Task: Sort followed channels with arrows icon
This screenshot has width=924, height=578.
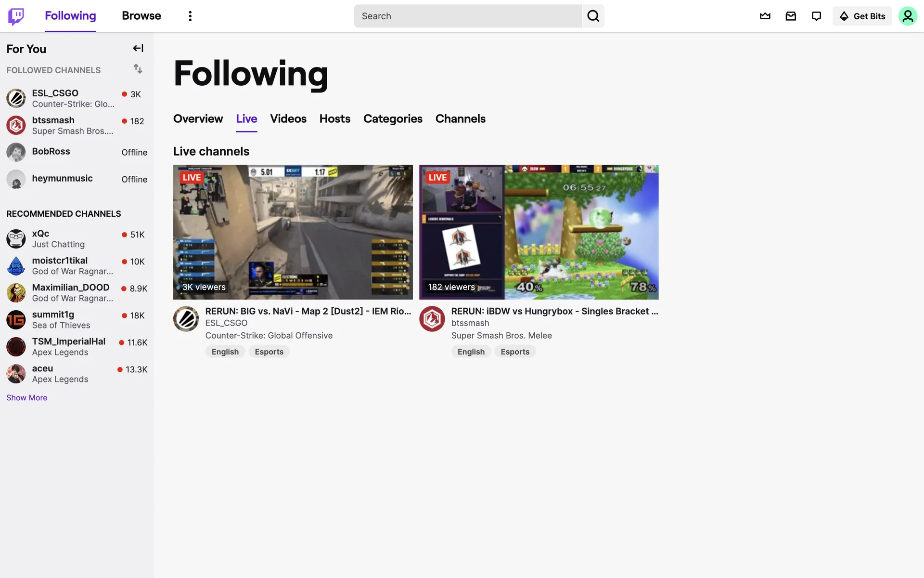Action: (x=138, y=69)
